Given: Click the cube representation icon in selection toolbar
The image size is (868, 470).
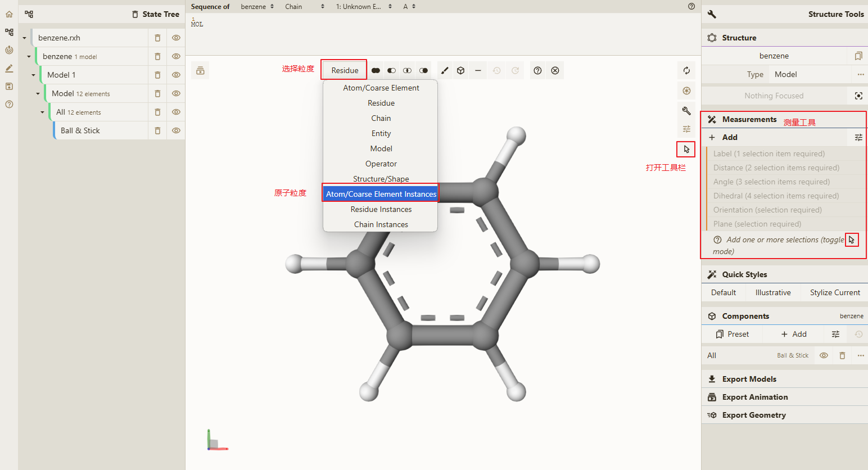Looking at the screenshot, I should coord(461,70).
